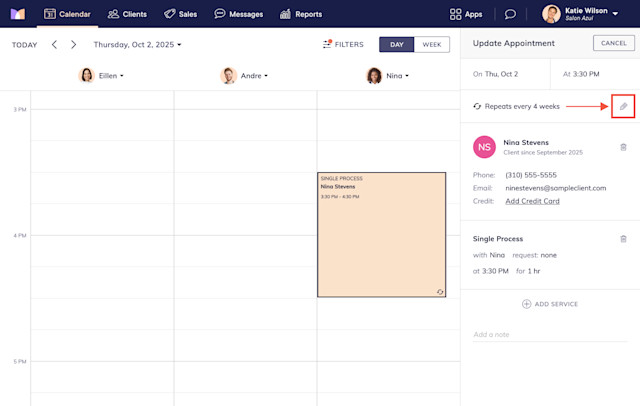Select DAY view
This screenshot has height=406, width=640.
(396, 44)
